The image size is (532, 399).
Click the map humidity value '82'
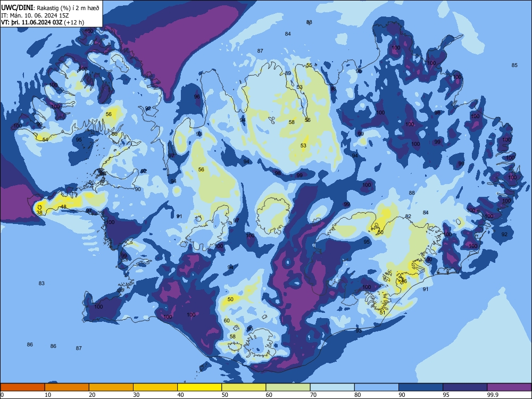pyautogui.click(x=408, y=217)
